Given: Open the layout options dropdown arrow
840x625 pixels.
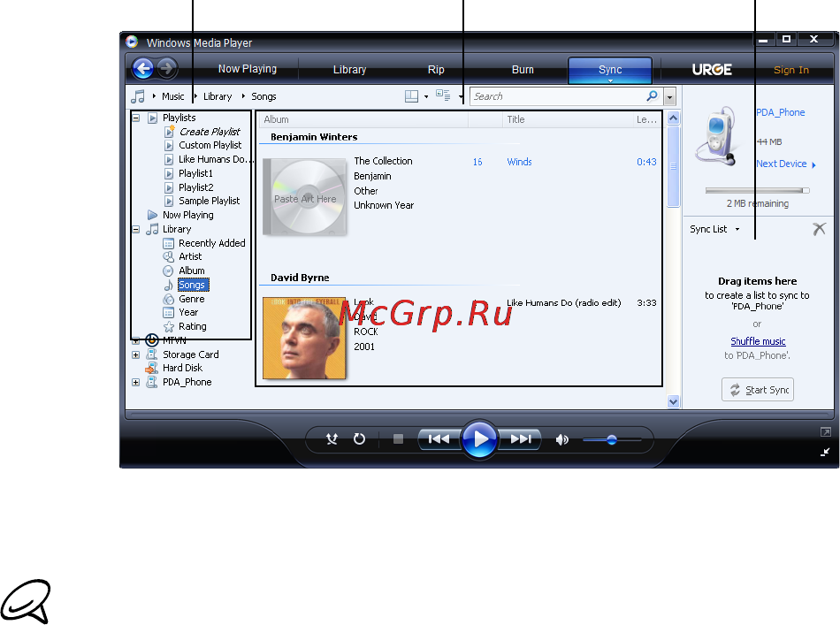Looking at the screenshot, I should 426,97.
